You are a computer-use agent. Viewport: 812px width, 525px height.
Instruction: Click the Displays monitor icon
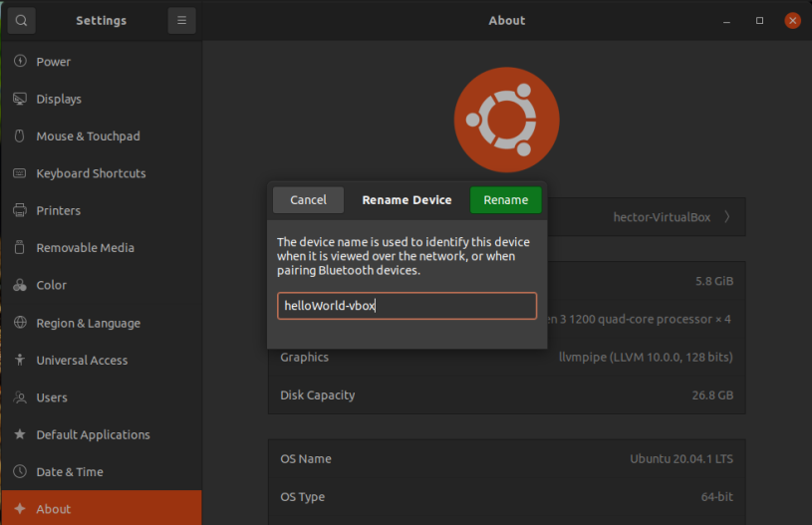coord(20,99)
